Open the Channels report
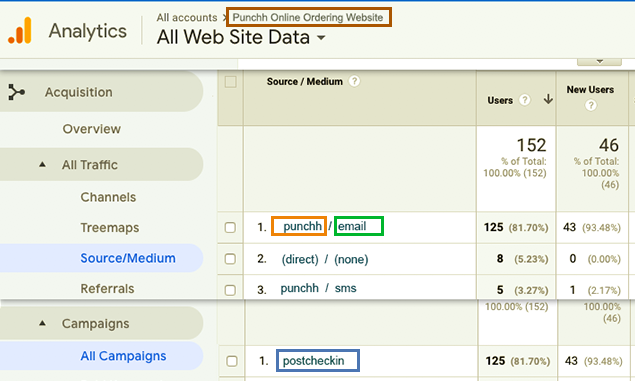The image size is (635, 381). click(x=108, y=197)
